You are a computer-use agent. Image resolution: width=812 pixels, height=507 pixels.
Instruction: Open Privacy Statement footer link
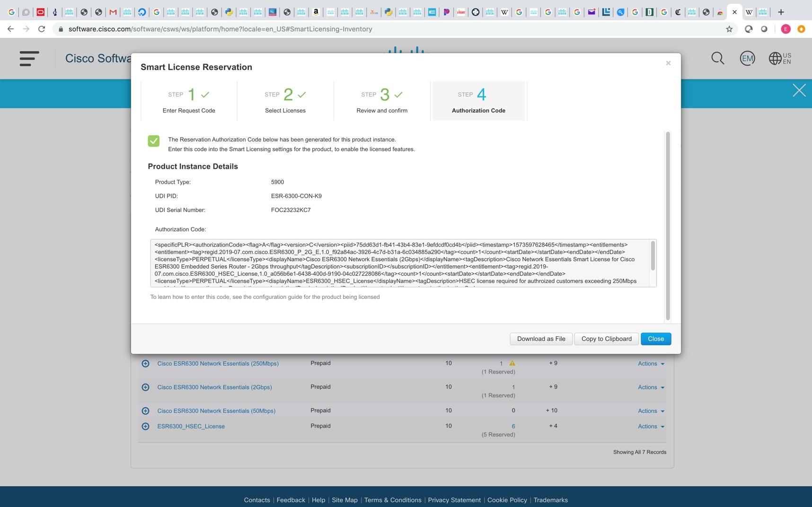pos(454,500)
